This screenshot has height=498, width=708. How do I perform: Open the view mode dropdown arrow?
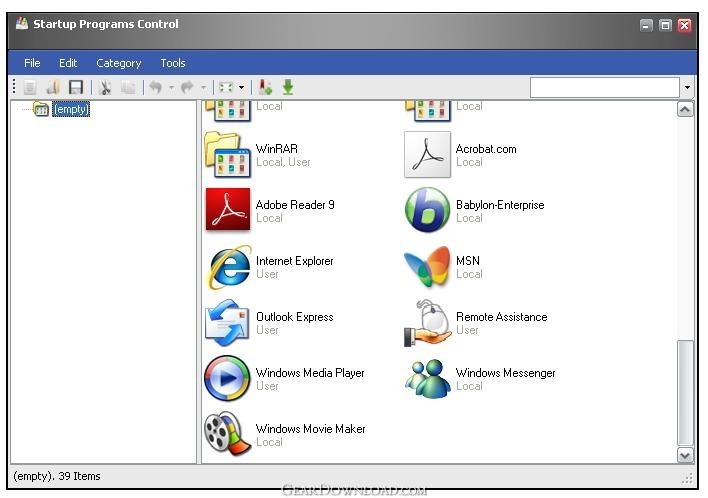coord(242,87)
